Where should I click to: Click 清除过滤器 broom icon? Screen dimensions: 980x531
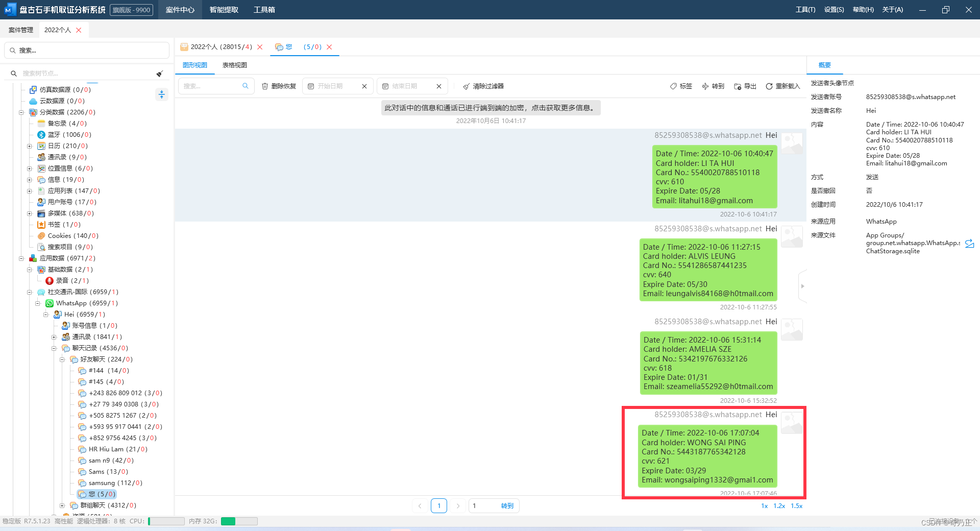click(x=466, y=86)
